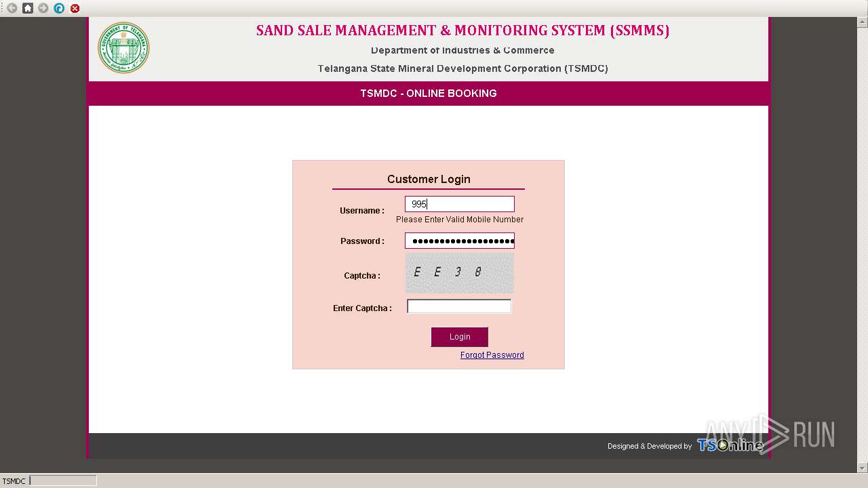The image size is (868, 488).
Task: Click the Telangana government emblem logo
Action: 123,47
